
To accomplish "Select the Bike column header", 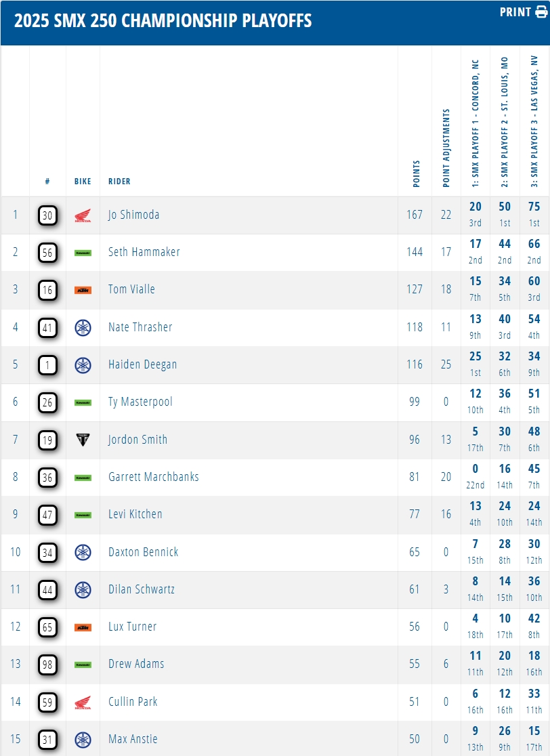I will [83, 182].
